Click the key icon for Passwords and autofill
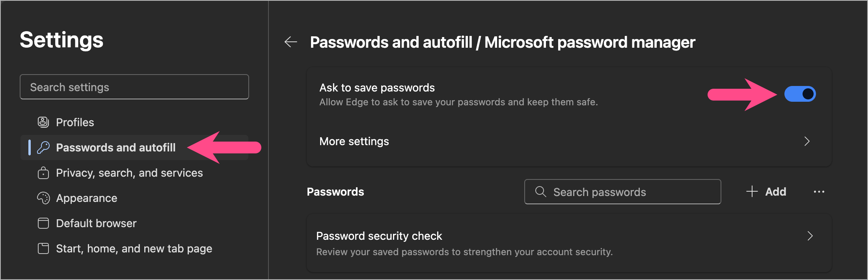The width and height of the screenshot is (868, 280). pyautogui.click(x=43, y=147)
